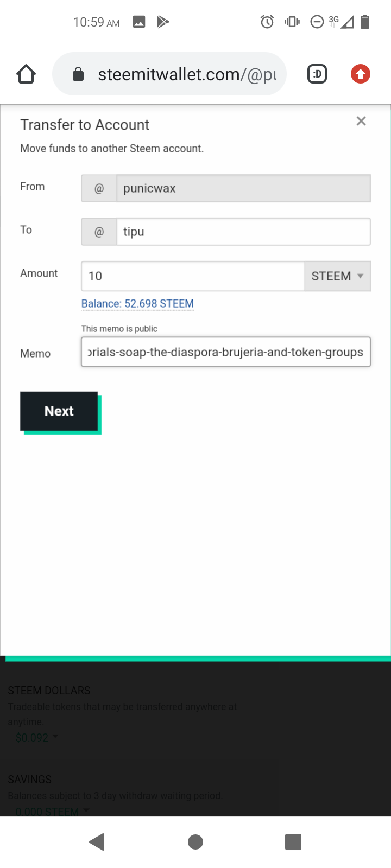Expand the Savings 0.000 STEEM dropdown
The image size is (391, 868).
[52, 812]
